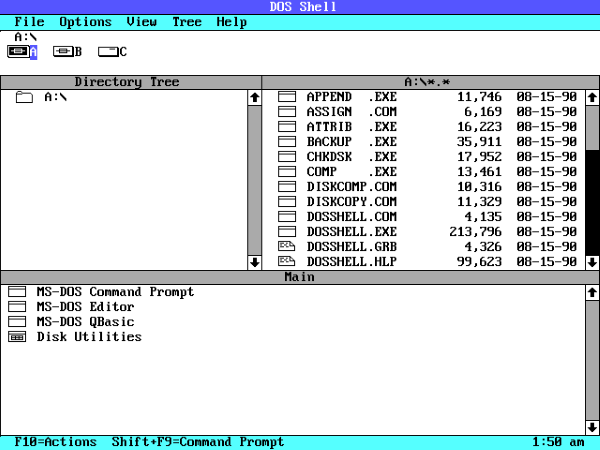Click the ASSIGN.COM program icon
The image size is (600, 450).
[287, 112]
